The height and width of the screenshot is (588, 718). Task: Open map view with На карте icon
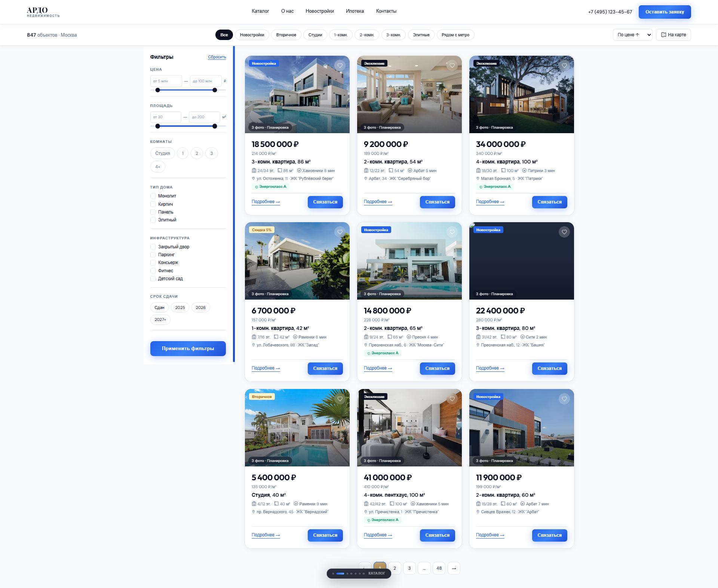click(x=673, y=35)
